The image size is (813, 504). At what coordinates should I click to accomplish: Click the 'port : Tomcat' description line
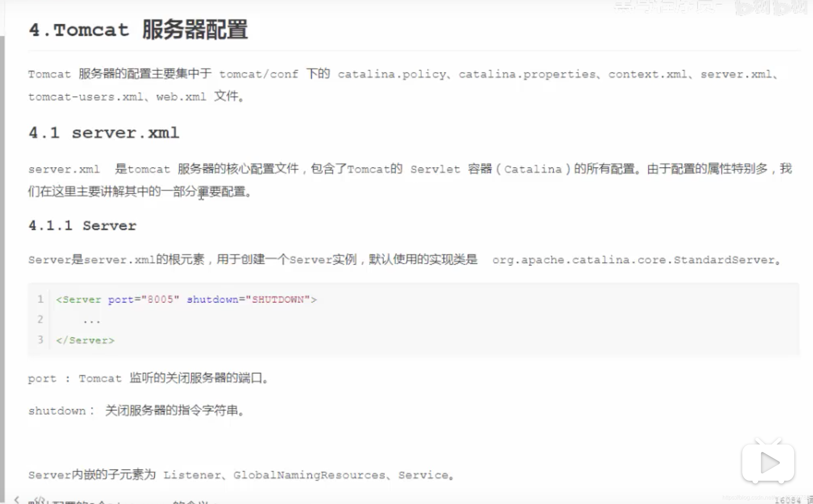tap(148, 378)
